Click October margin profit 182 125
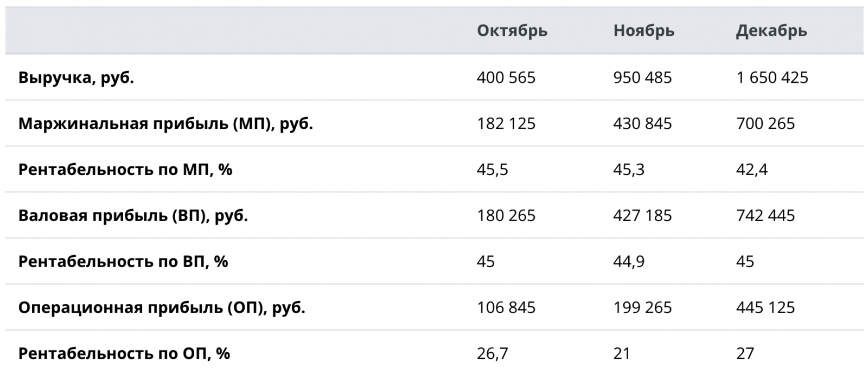The image size is (868, 388). click(506, 124)
